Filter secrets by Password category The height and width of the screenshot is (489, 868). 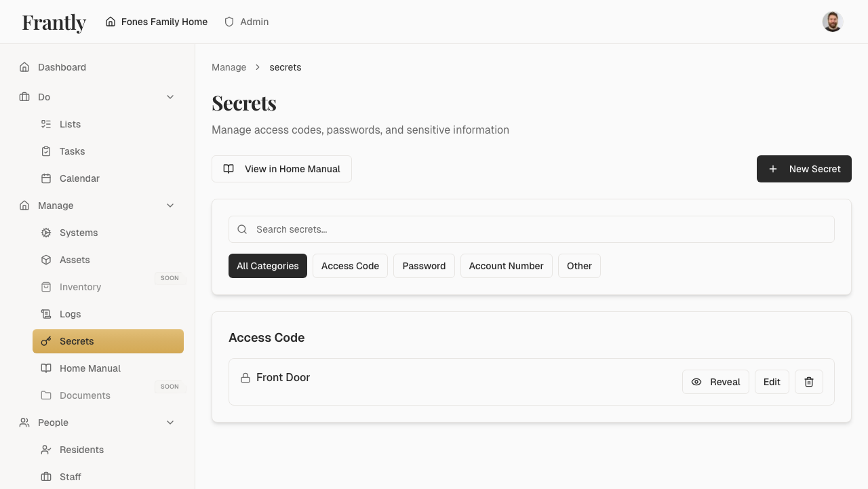(x=424, y=266)
